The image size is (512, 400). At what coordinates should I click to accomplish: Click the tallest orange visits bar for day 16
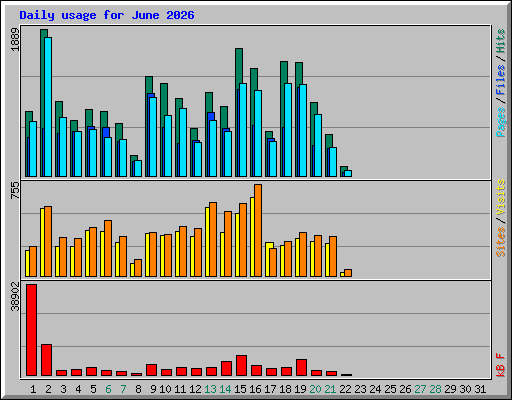[258, 230]
